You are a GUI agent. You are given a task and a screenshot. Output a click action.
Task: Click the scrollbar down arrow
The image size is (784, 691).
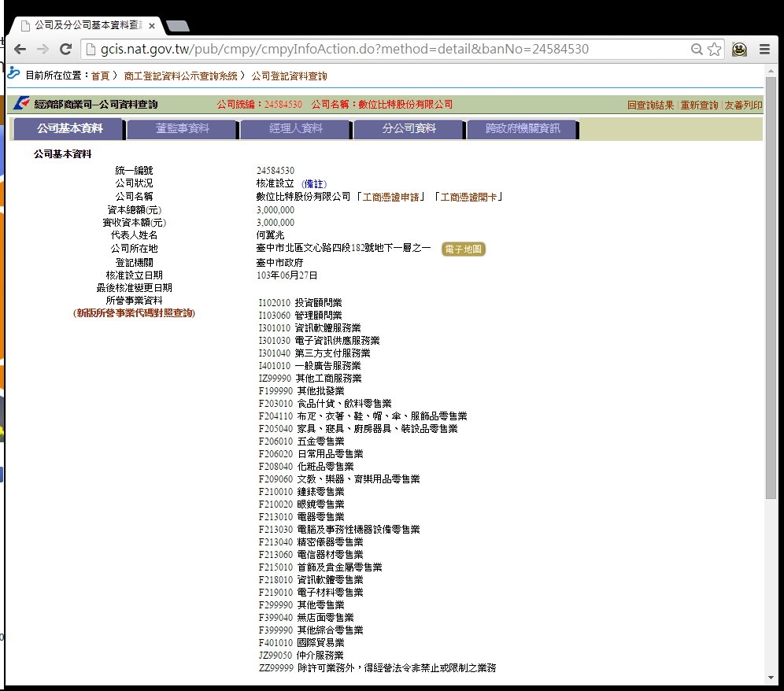tap(771, 678)
